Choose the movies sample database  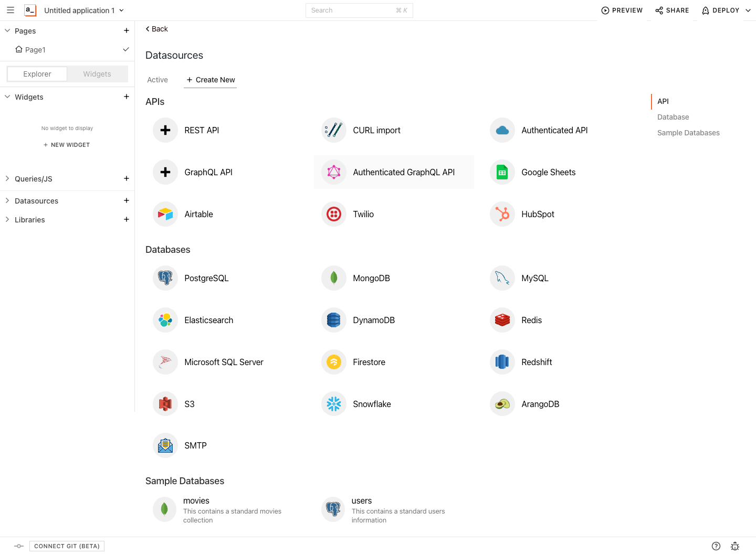(226, 510)
